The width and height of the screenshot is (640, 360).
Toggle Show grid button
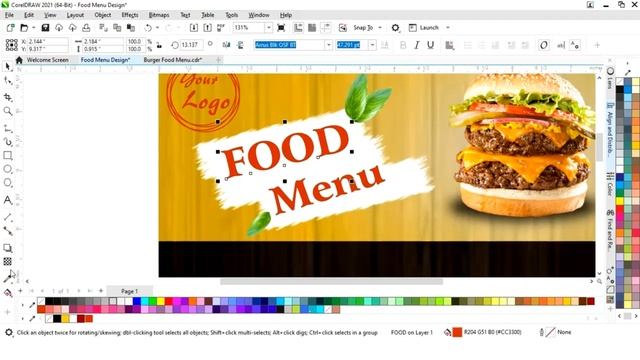312,28
